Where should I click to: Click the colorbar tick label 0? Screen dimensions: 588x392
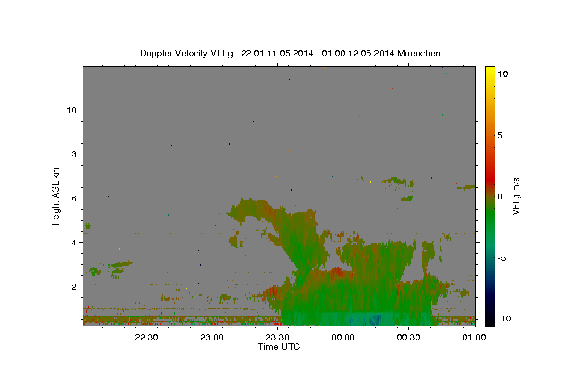click(500, 196)
